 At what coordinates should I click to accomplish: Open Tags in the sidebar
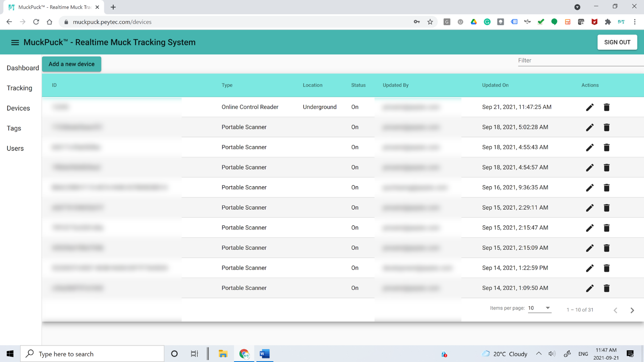pyautogui.click(x=14, y=128)
